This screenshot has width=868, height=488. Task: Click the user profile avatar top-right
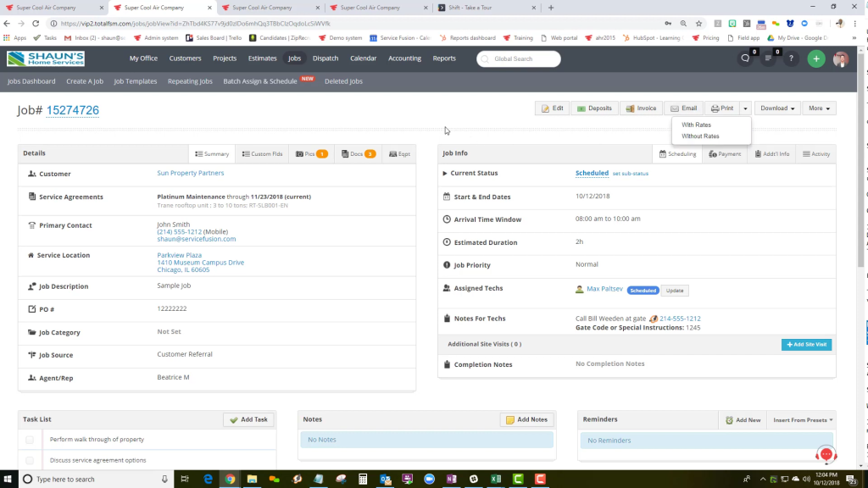[x=840, y=58]
